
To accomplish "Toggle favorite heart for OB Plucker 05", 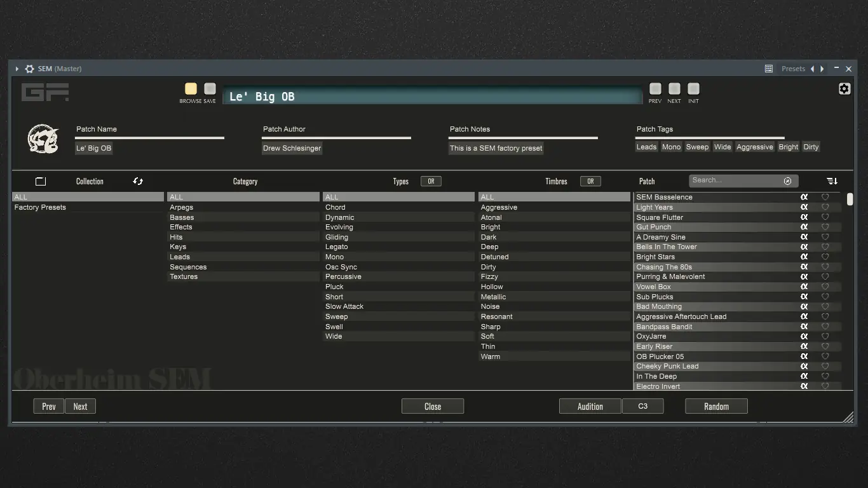I will point(825,356).
